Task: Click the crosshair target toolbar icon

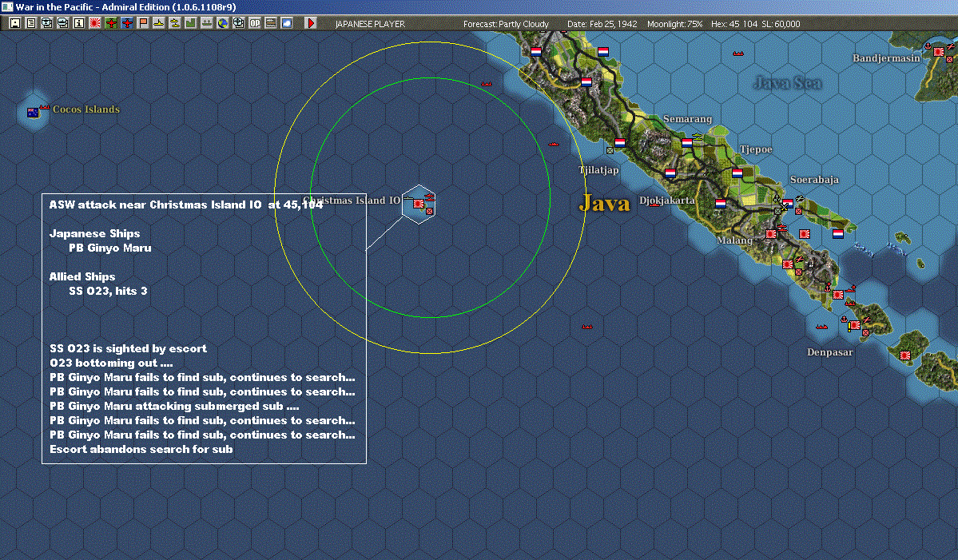Action: coord(238,23)
